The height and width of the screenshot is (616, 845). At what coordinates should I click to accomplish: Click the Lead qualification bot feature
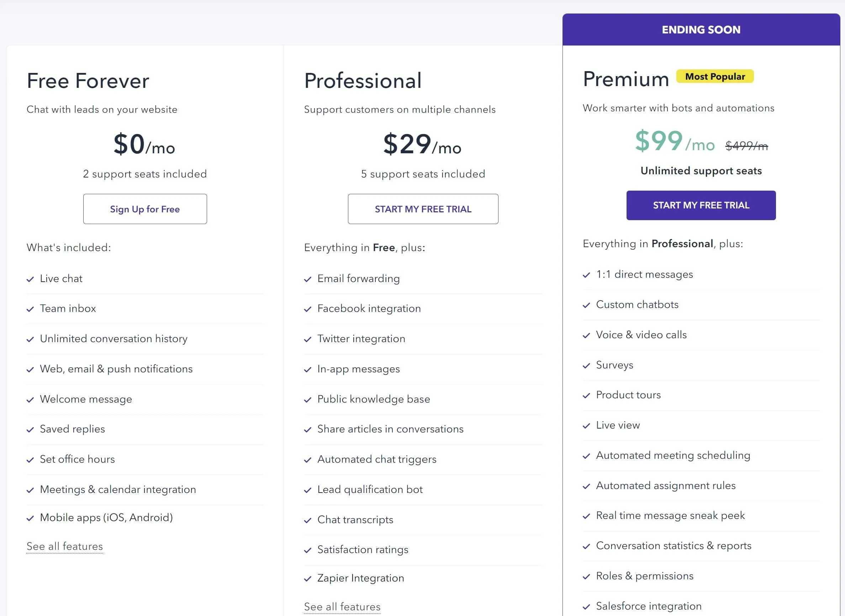tap(370, 489)
